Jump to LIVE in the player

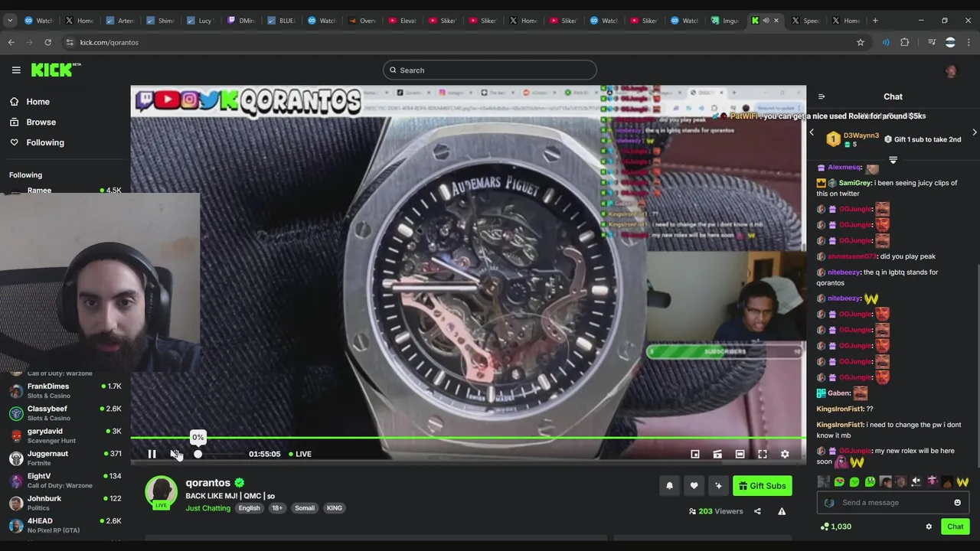(x=300, y=454)
